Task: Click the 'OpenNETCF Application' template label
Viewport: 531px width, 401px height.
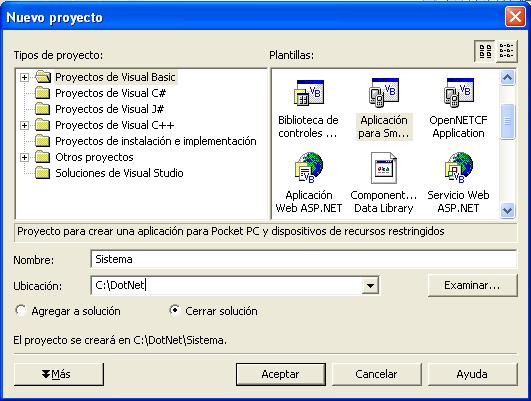Action: coord(459,127)
